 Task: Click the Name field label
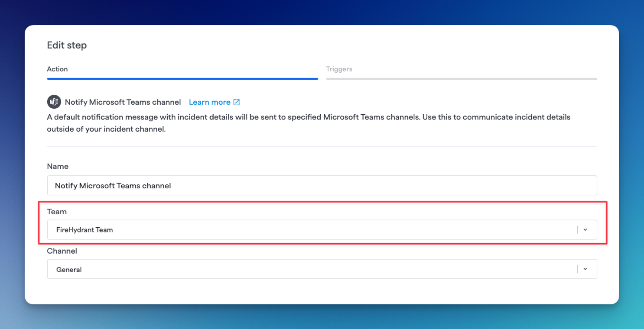pos(58,166)
